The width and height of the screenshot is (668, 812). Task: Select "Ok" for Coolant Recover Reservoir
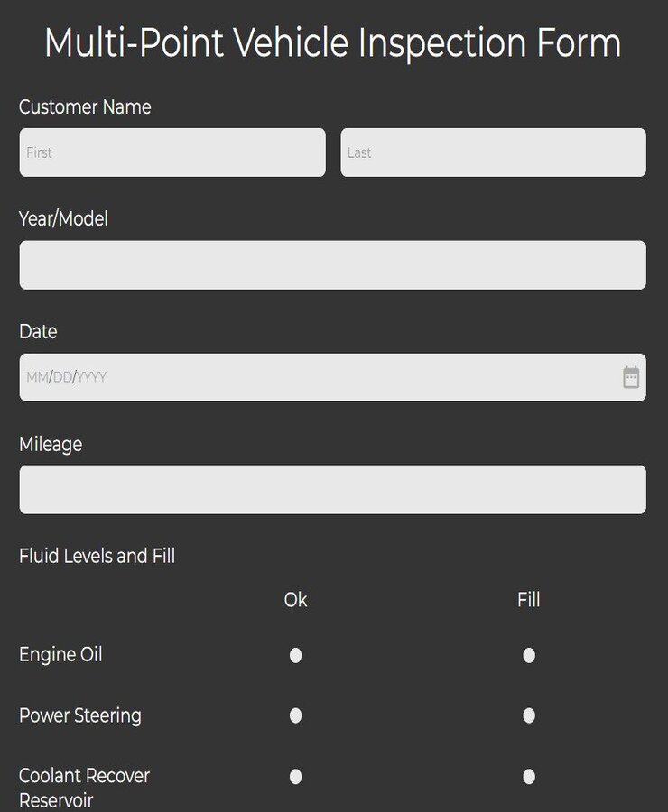pos(295,776)
